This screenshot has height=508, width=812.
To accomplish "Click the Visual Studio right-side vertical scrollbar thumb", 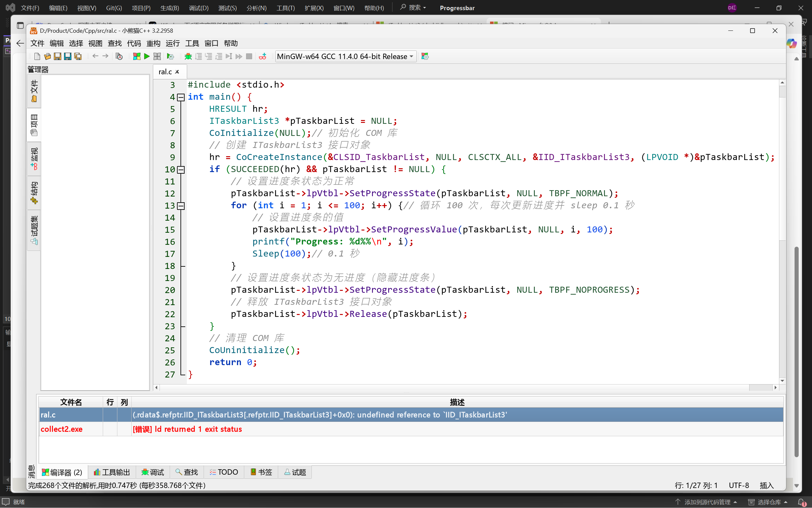I will [x=796, y=352].
